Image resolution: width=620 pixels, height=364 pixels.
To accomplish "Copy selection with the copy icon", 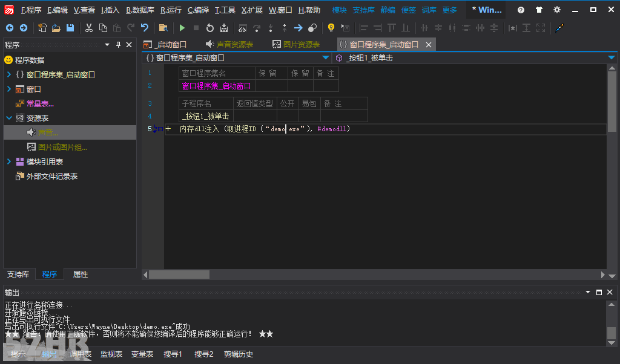I will coord(103,28).
